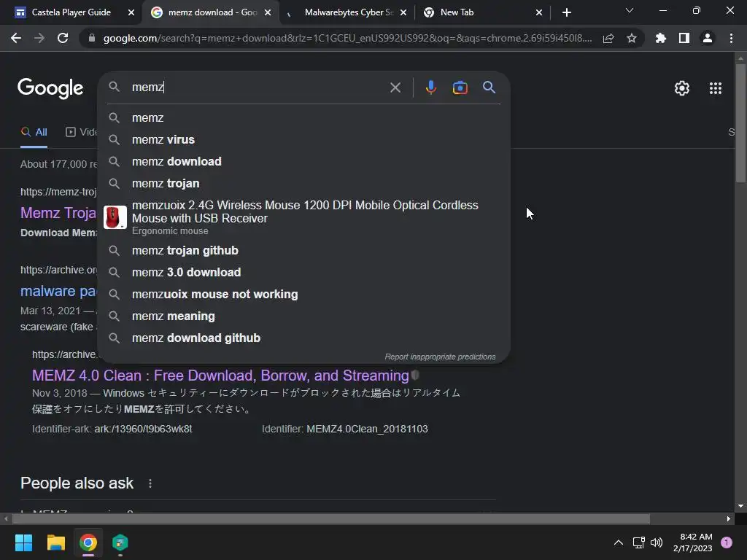Viewport: 747px width, 560px height.
Task: Open the tab search dropdown arrow
Action: point(630,10)
